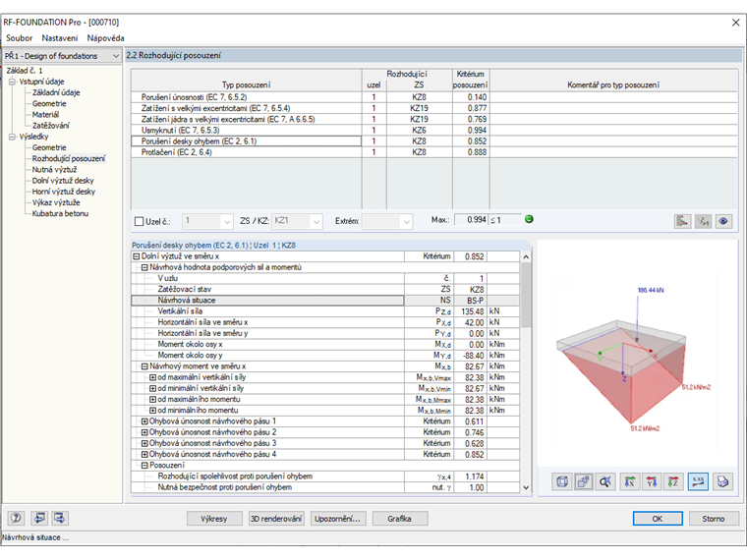Screen dimensions: 747x560
Task: Collapse 'Dolní výztuž ve směru x' row
Action: click(137, 256)
